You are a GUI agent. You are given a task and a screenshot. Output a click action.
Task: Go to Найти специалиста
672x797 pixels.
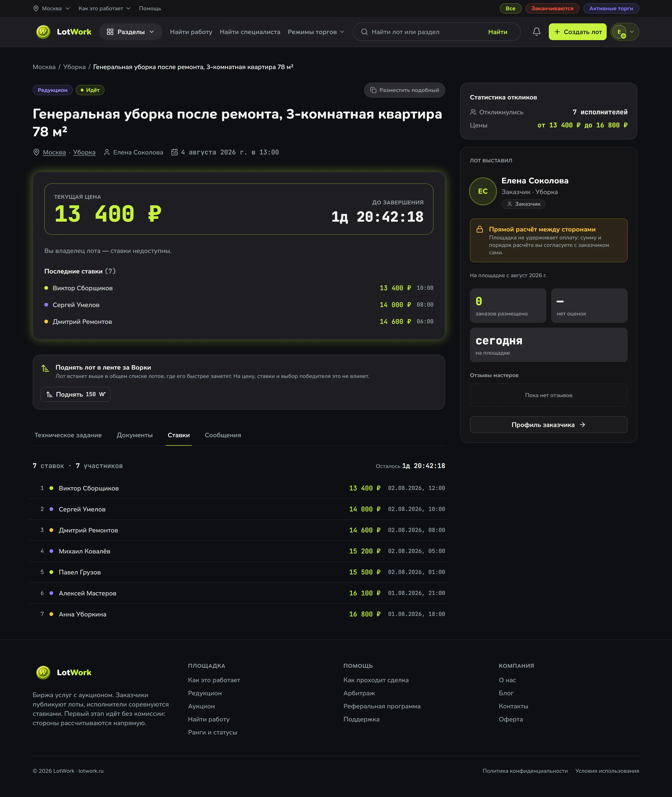pos(250,32)
